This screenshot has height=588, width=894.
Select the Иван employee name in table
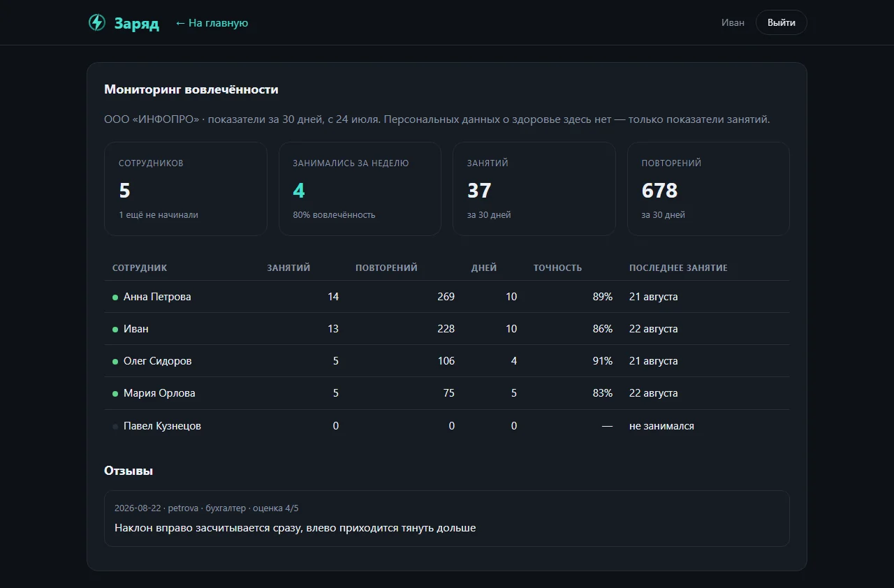point(136,329)
